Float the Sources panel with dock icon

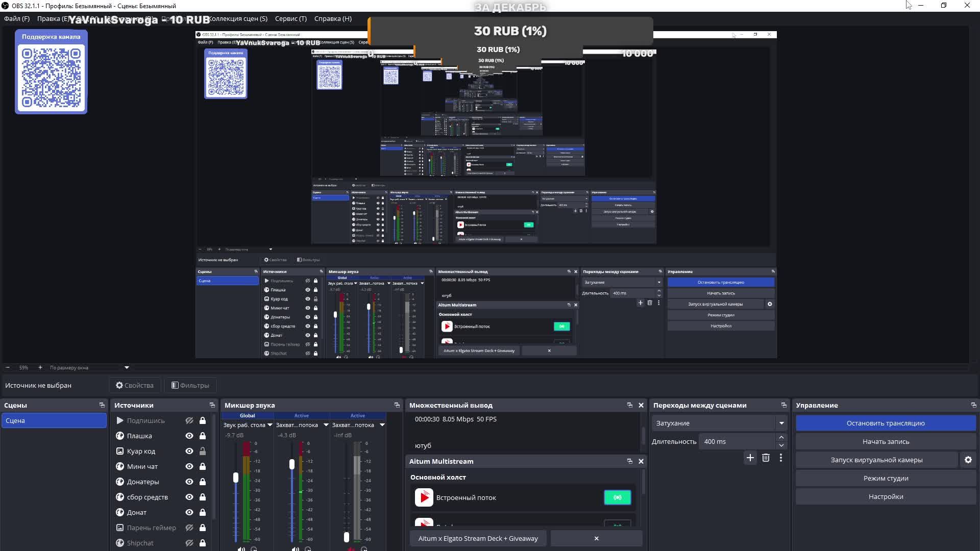click(x=212, y=405)
